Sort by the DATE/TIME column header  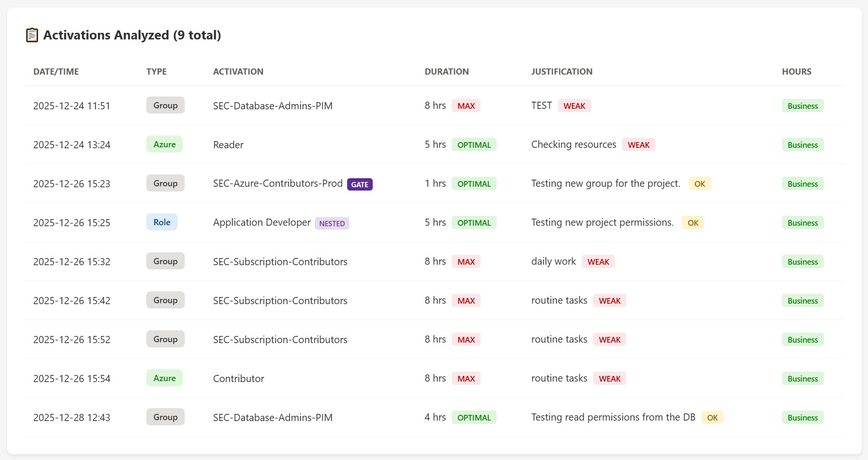(x=56, y=72)
